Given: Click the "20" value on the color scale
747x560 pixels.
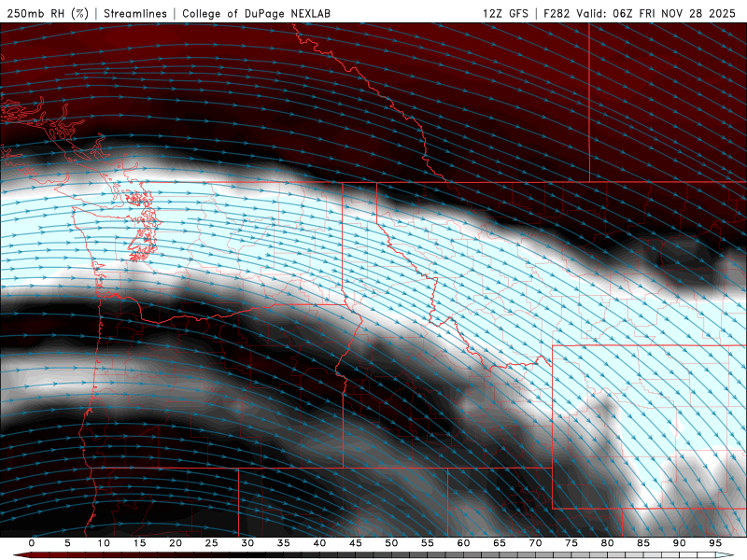Looking at the screenshot, I should click(x=176, y=543).
